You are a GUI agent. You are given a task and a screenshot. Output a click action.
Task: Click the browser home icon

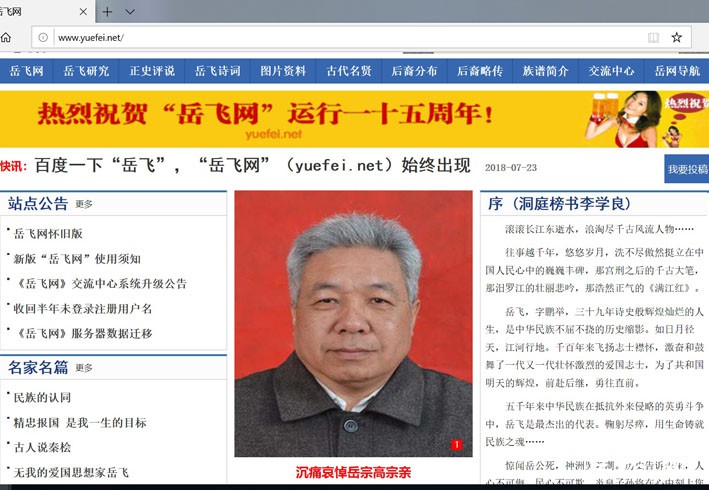pos(5,38)
